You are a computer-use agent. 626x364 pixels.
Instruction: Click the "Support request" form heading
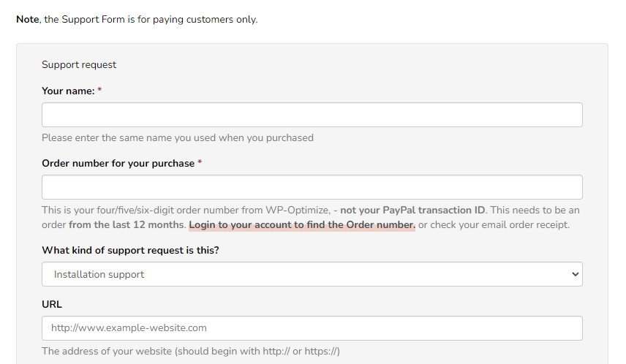[79, 64]
